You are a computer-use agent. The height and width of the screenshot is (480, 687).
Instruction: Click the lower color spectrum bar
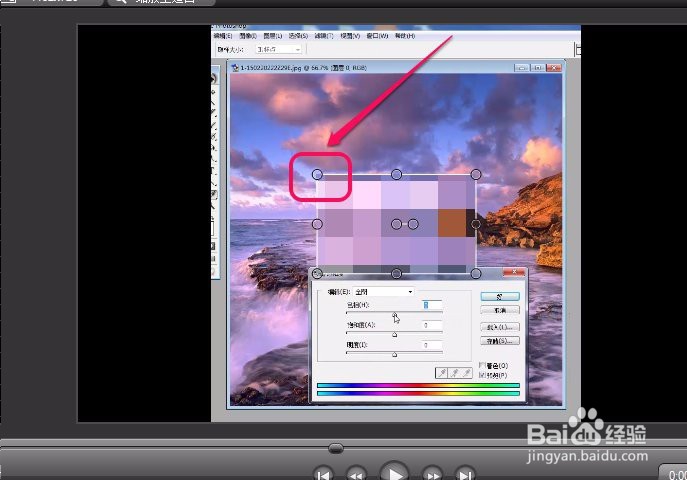(x=418, y=393)
